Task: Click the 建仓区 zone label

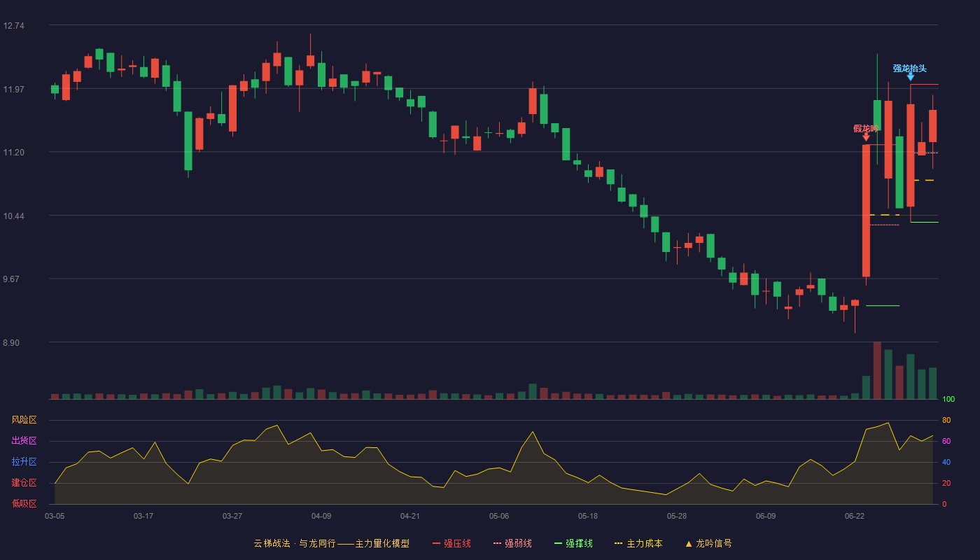Action: tap(24, 483)
